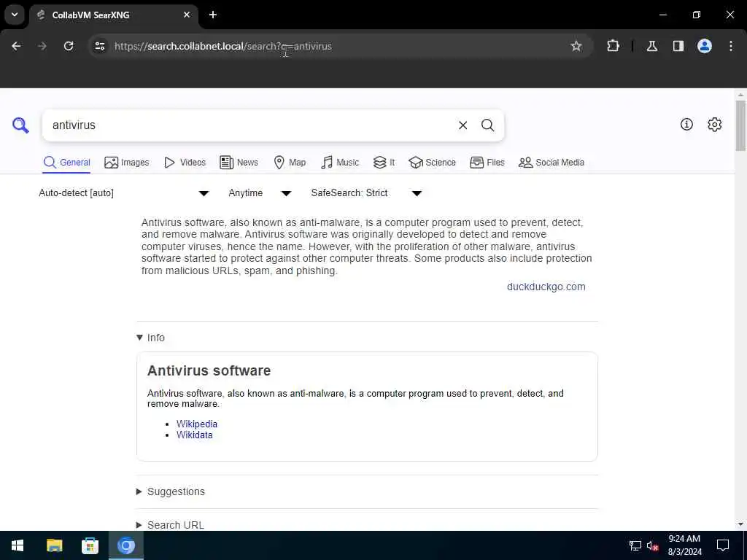The width and height of the screenshot is (747, 560).
Task: Bookmark this page with the star
Action: point(576,46)
